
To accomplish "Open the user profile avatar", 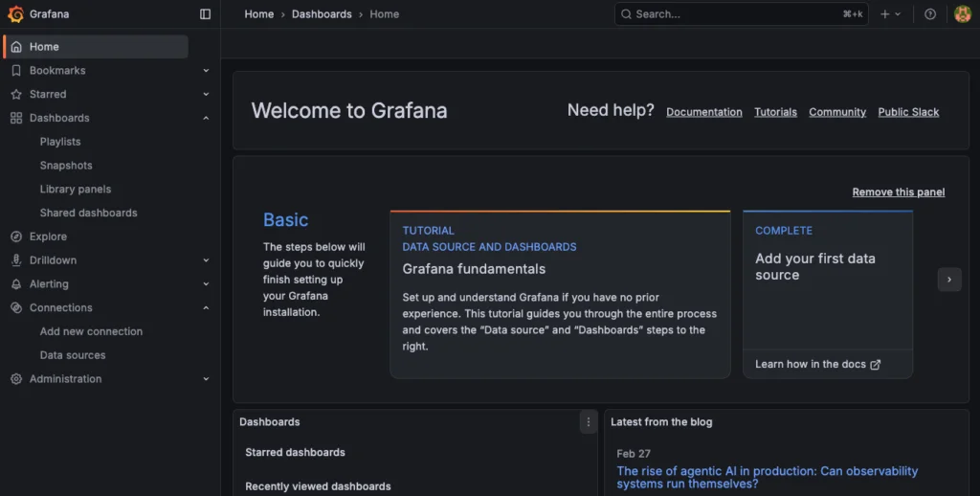I will point(963,14).
